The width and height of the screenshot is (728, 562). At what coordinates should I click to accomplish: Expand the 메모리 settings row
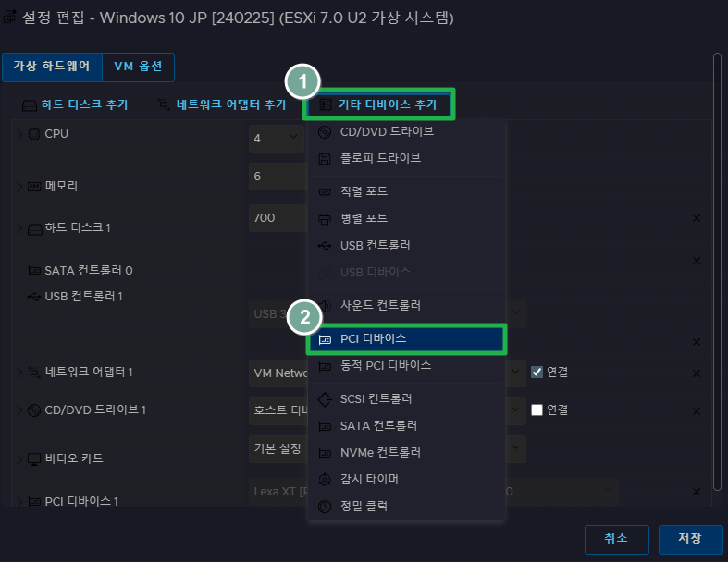[x=19, y=186]
